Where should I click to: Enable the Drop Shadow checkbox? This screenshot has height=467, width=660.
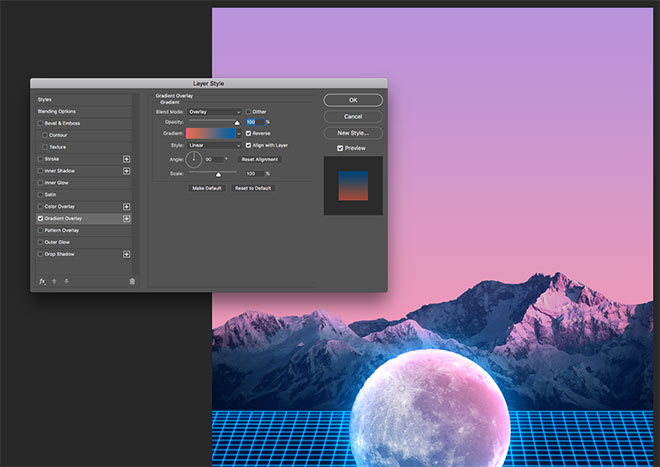coord(40,254)
